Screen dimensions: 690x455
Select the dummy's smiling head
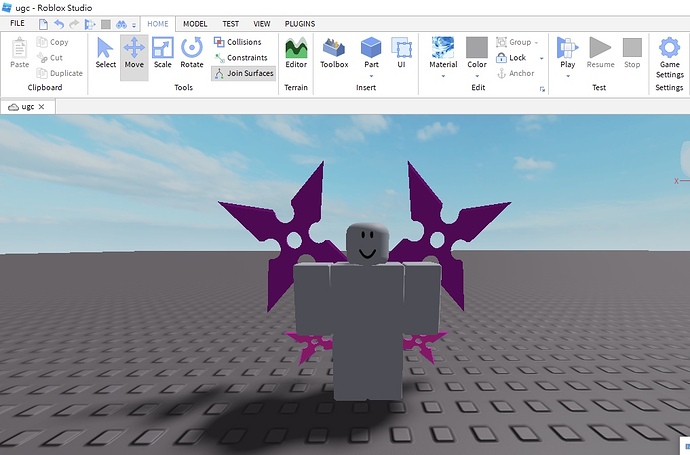coord(367,243)
